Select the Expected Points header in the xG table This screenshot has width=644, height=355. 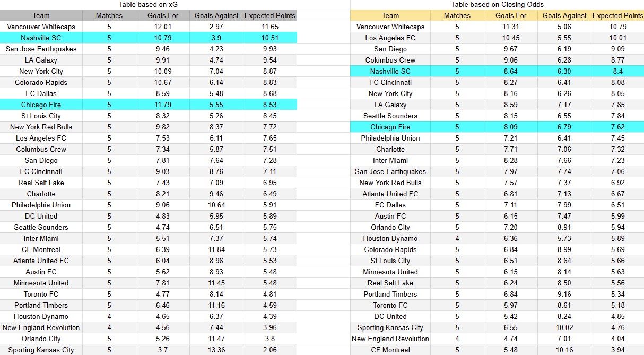tap(269, 15)
